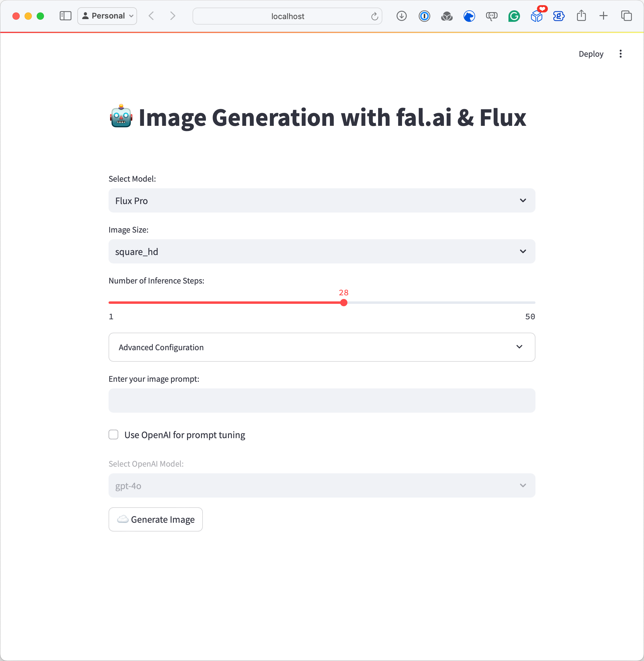644x661 pixels.
Task: Enable Use OpenAI for prompt tuning
Action: [x=113, y=435]
